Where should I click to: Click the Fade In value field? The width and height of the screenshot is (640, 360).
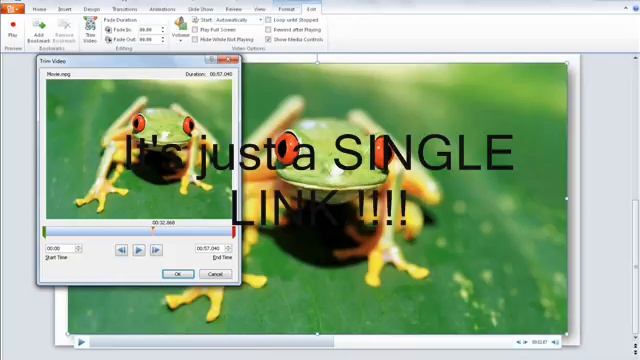click(149, 30)
